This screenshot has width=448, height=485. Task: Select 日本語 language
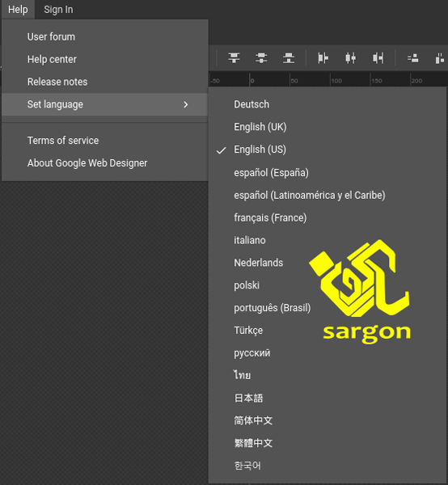pyautogui.click(x=328, y=398)
